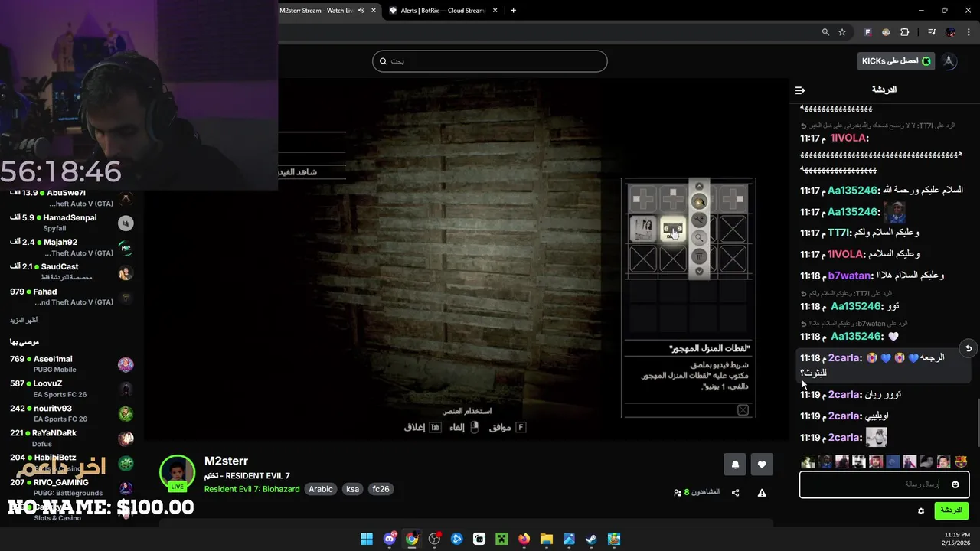Click the M2sterr channel name heading

(226, 461)
